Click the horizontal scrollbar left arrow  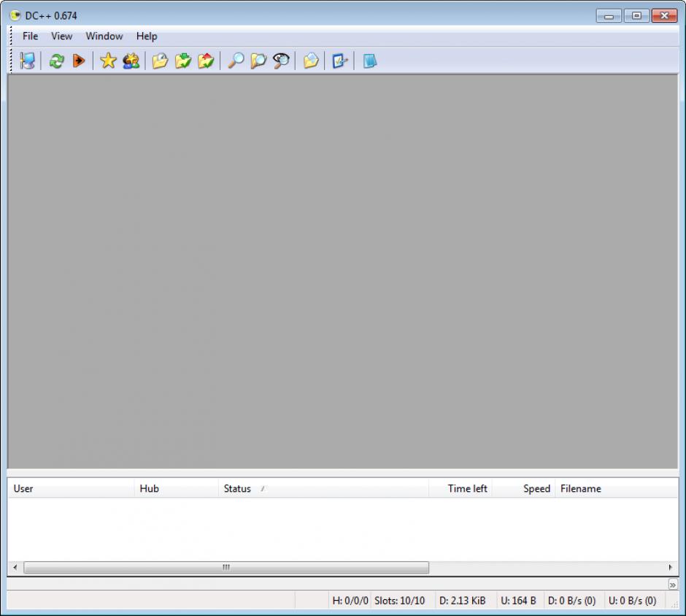(x=15, y=567)
